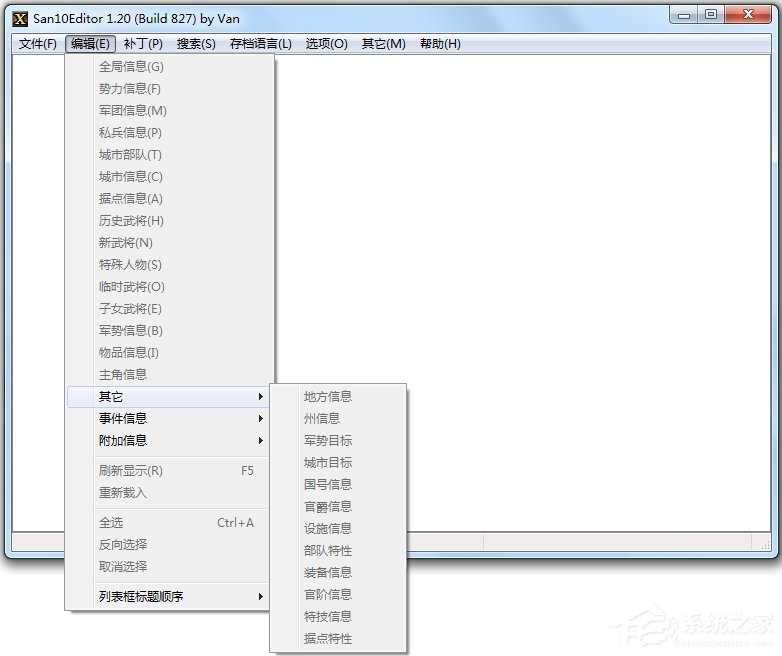Select 子女武将(E) menu entry
Screen dimensions: 782x656
pyautogui.click(x=170, y=308)
